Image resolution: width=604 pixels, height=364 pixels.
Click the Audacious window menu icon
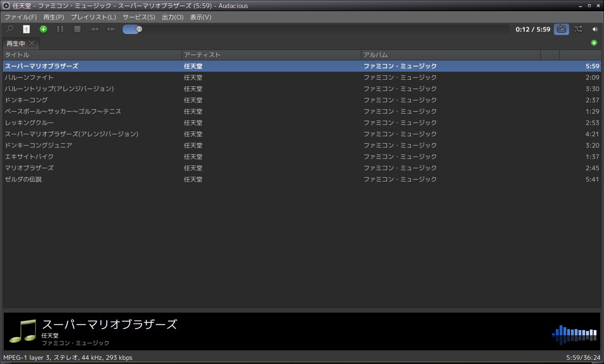click(6, 6)
